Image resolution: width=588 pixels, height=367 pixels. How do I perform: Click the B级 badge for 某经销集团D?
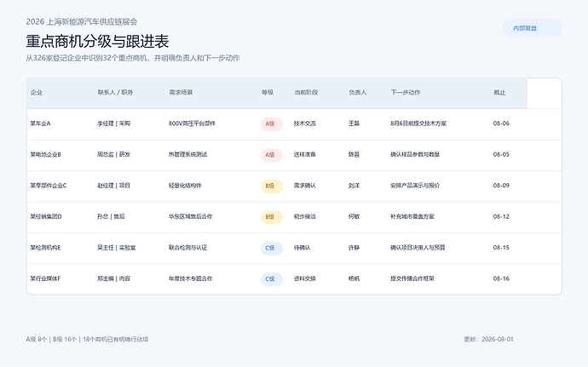tap(272, 217)
